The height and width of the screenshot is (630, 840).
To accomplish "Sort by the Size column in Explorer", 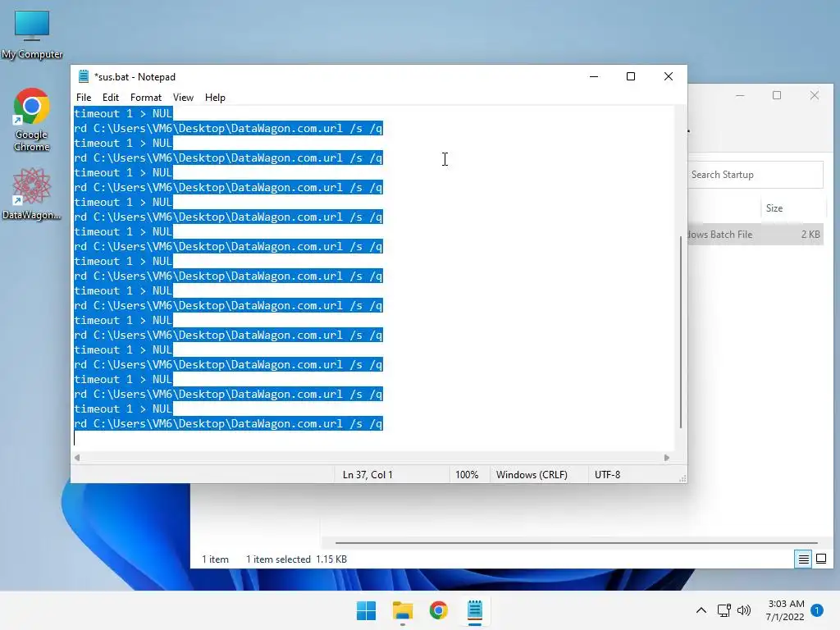I will [774, 208].
